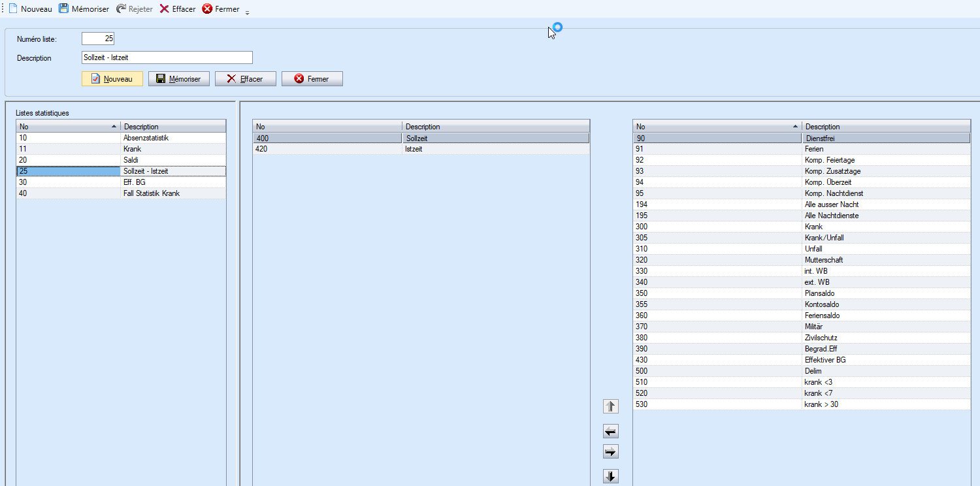Screen dimensions: 980x486
Task: Select Absenzstatistik in Listes statistiques
Action: 146,138
